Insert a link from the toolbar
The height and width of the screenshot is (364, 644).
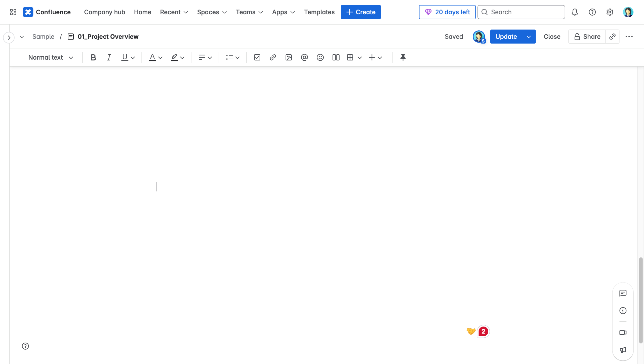pos(273,58)
